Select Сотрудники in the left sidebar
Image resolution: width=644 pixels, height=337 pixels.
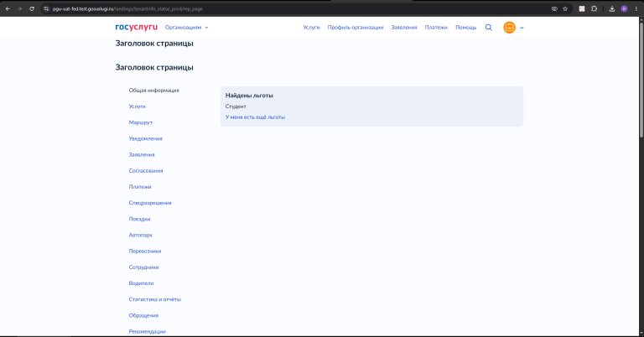click(143, 267)
